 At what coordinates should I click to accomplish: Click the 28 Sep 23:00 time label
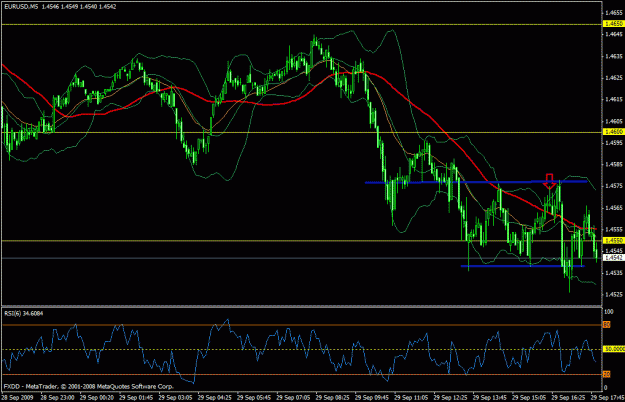click(58, 398)
